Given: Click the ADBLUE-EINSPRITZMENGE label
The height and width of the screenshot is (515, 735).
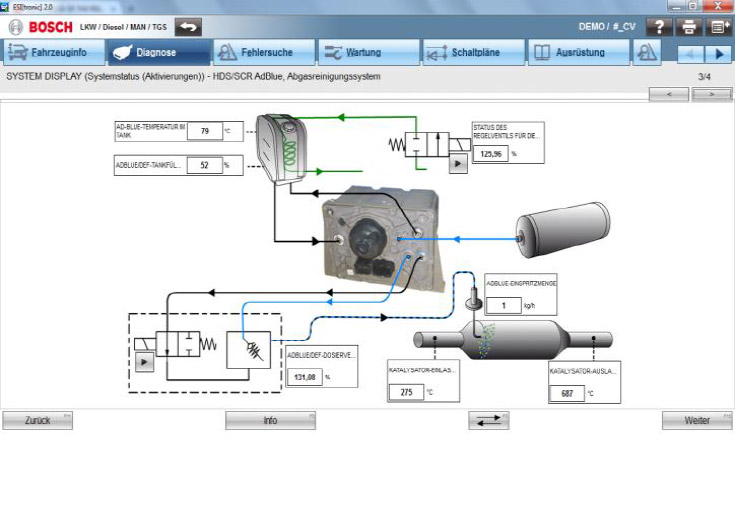Looking at the screenshot, I should [521, 284].
